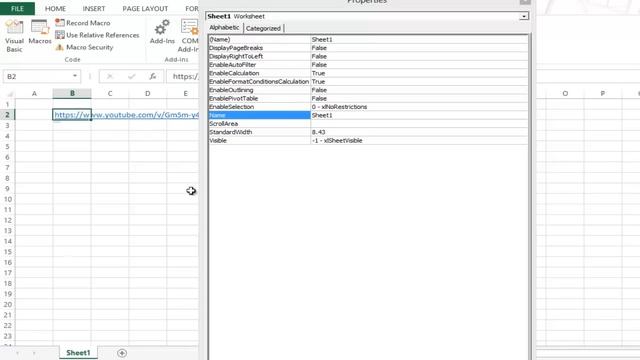Select column B header
Screen dimensions: 640x360
coord(72,93)
